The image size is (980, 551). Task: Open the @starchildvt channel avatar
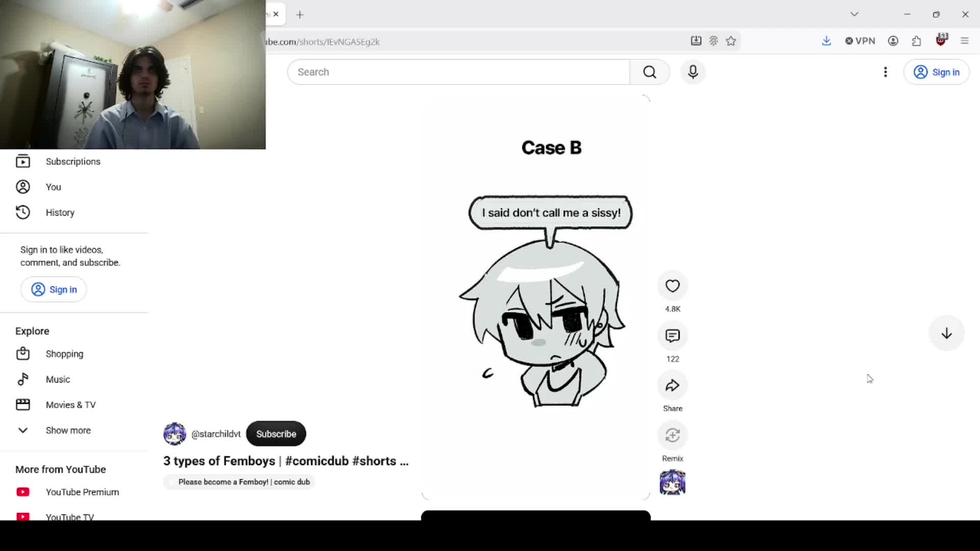tap(175, 434)
